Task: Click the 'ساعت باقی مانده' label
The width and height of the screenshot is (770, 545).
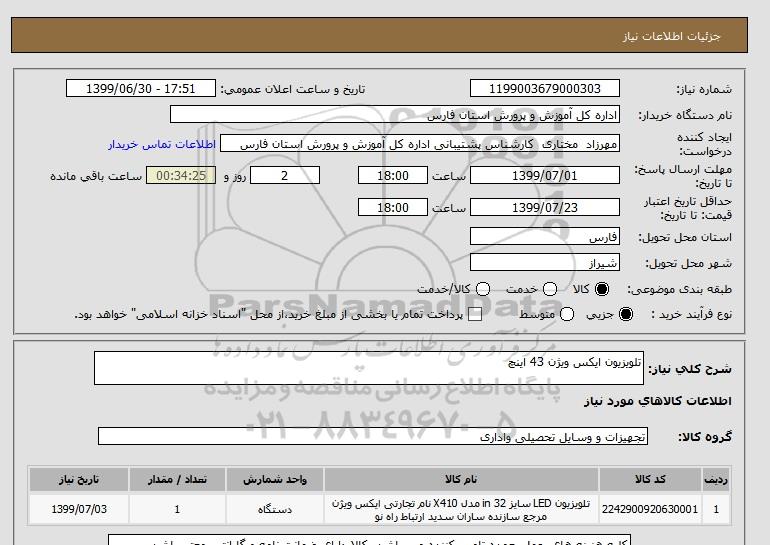Action: point(96,176)
